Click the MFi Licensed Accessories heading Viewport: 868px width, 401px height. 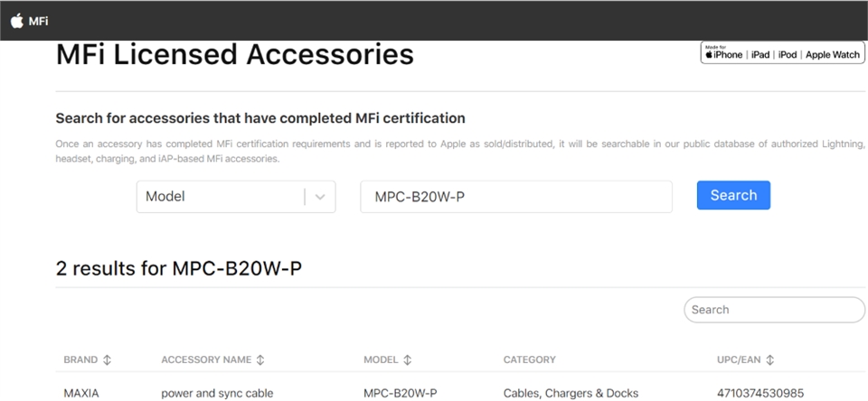234,55
